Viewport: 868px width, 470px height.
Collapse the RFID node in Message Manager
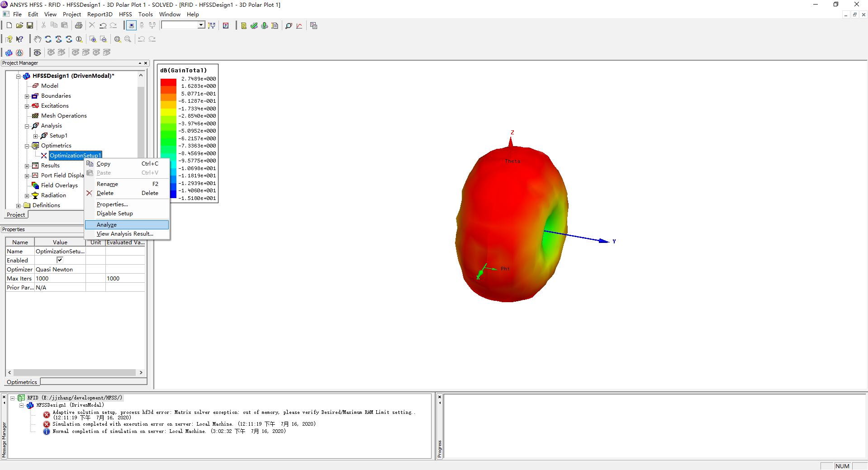coord(13,398)
